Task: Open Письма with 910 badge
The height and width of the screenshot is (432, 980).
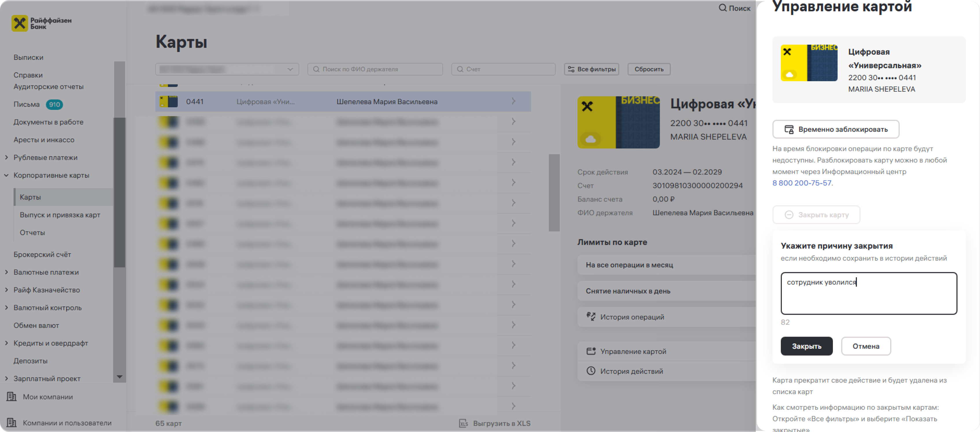Action: pyautogui.click(x=38, y=104)
